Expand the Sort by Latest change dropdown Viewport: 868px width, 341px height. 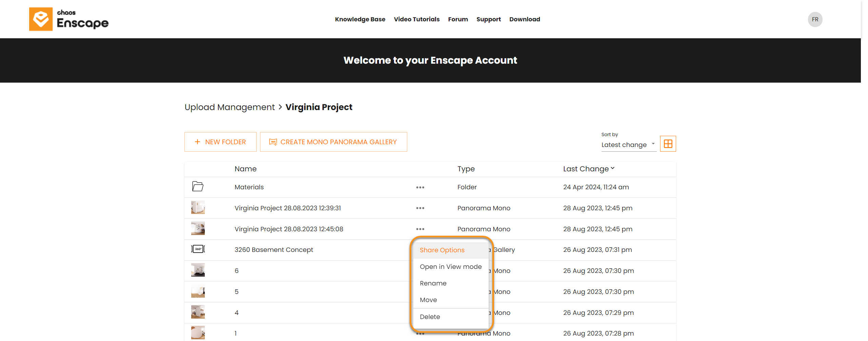click(629, 145)
